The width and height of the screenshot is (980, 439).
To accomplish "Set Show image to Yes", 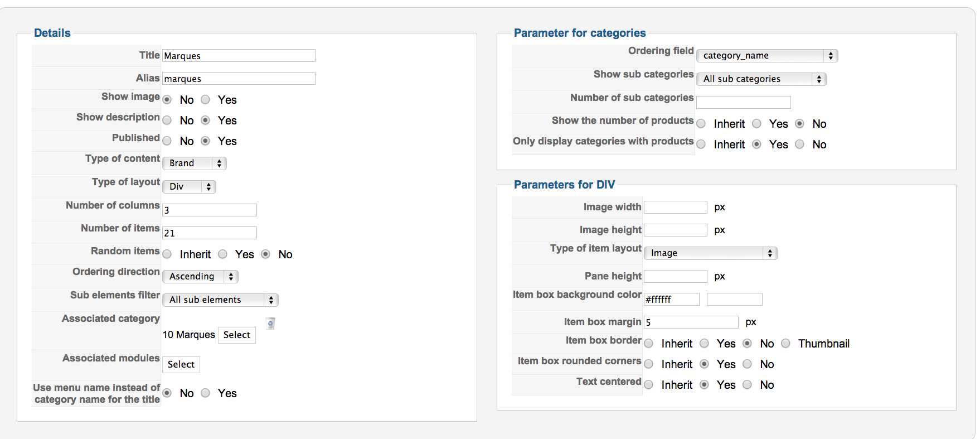I will click(206, 100).
